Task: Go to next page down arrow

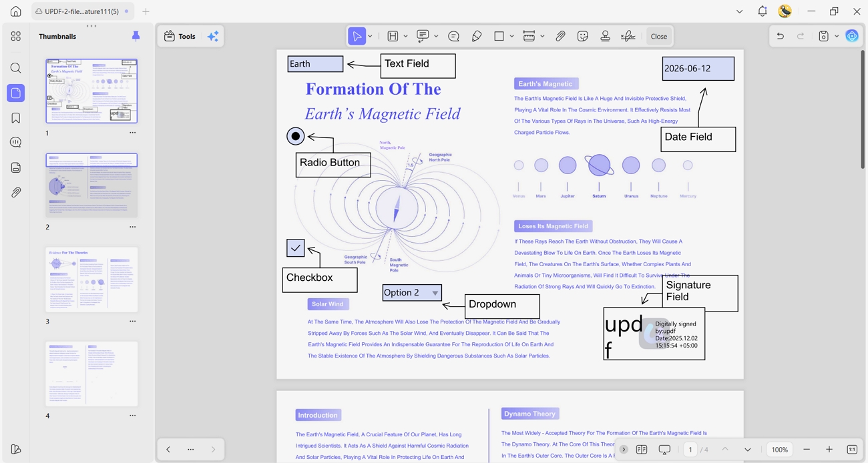Action: coord(748,450)
